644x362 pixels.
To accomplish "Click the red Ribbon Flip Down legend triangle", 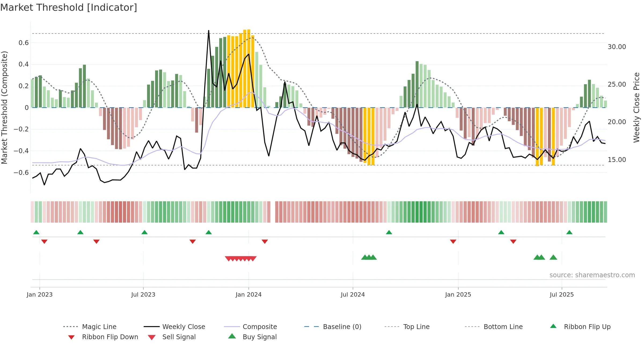I will [x=71, y=337].
